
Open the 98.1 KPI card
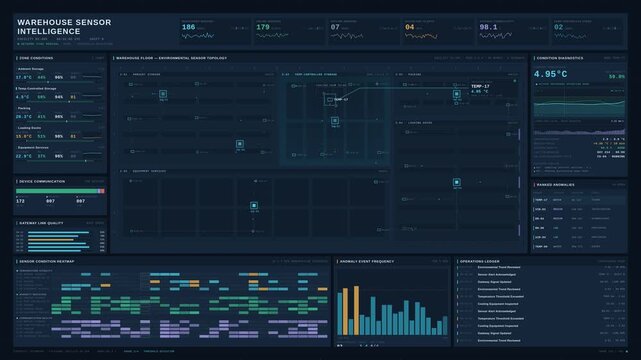coord(513,31)
